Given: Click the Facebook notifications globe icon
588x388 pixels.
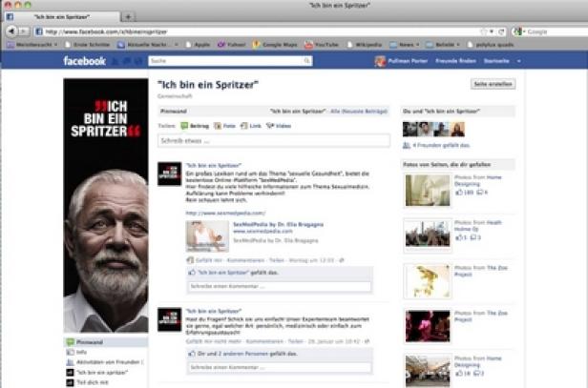Looking at the screenshot, I should (x=138, y=61).
